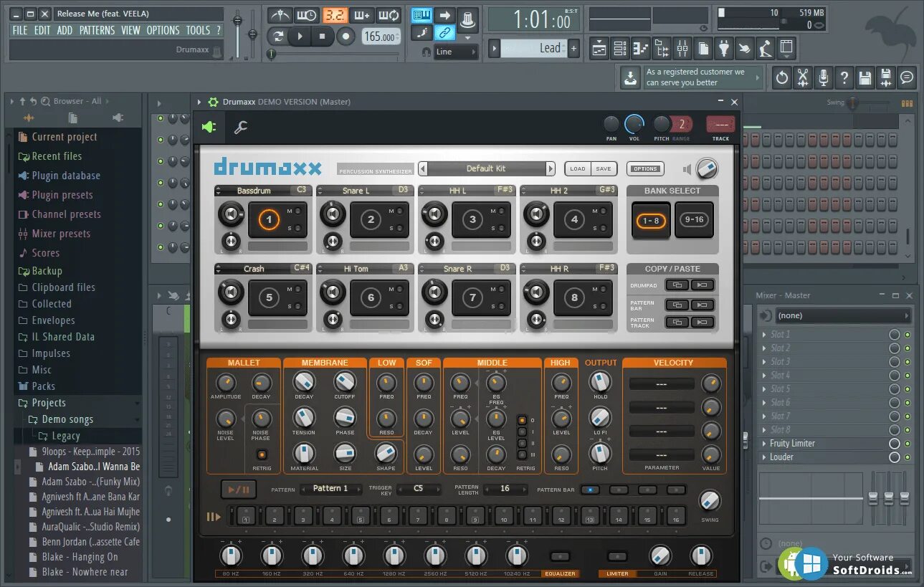Open the Trigger Key C5 selector
Image resolution: width=924 pixels, height=587 pixels.
click(x=419, y=489)
